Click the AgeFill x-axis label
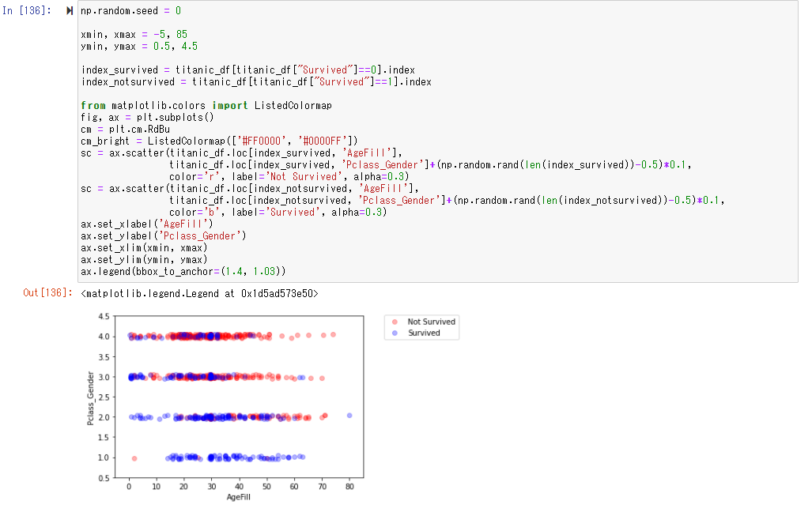This screenshot has height=516, width=812. coord(239,497)
